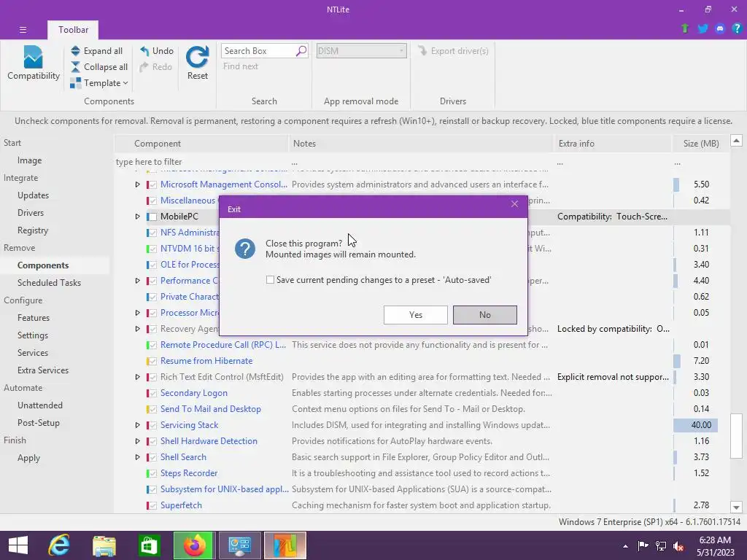Viewport: 747px width, 560px height.
Task: Toggle the MobilePC checkbox
Action: tap(152, 217)
